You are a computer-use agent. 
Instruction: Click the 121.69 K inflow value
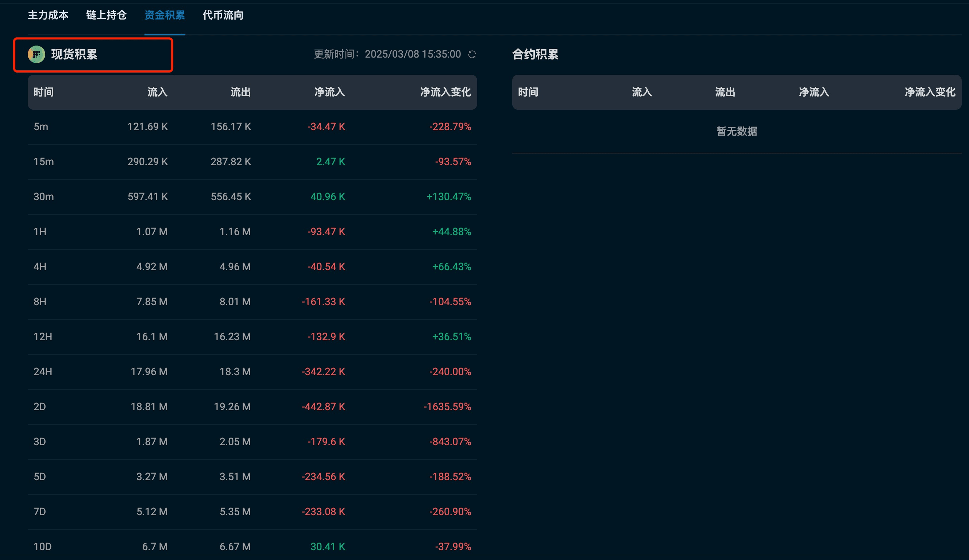coord(148,127)
